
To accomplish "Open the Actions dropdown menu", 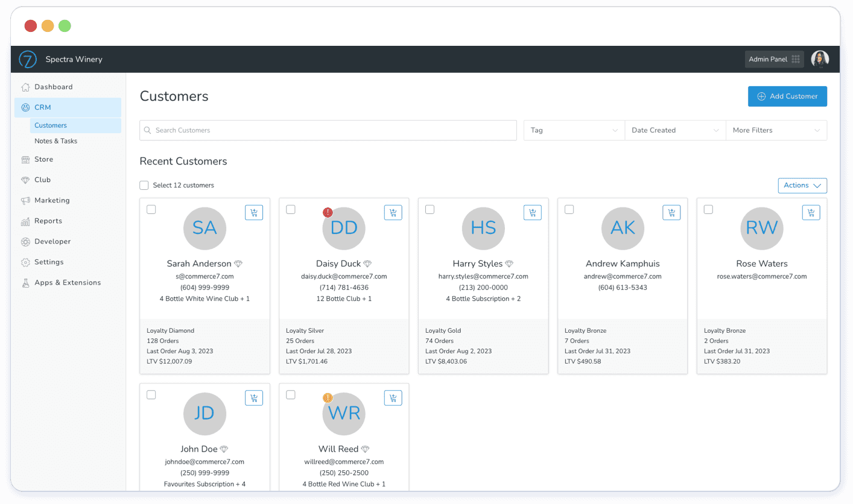I will pyautogui.click(x=802, y=186).
